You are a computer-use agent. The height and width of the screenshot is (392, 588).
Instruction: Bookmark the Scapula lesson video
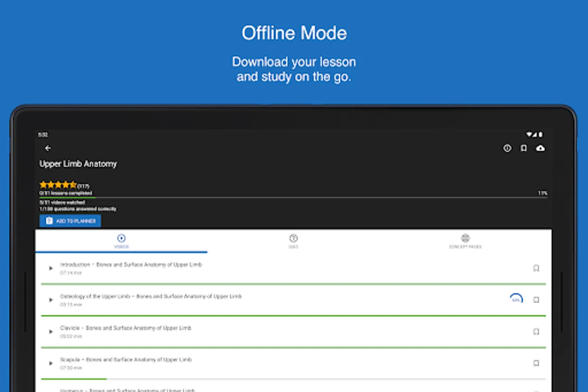coord(536,363)
